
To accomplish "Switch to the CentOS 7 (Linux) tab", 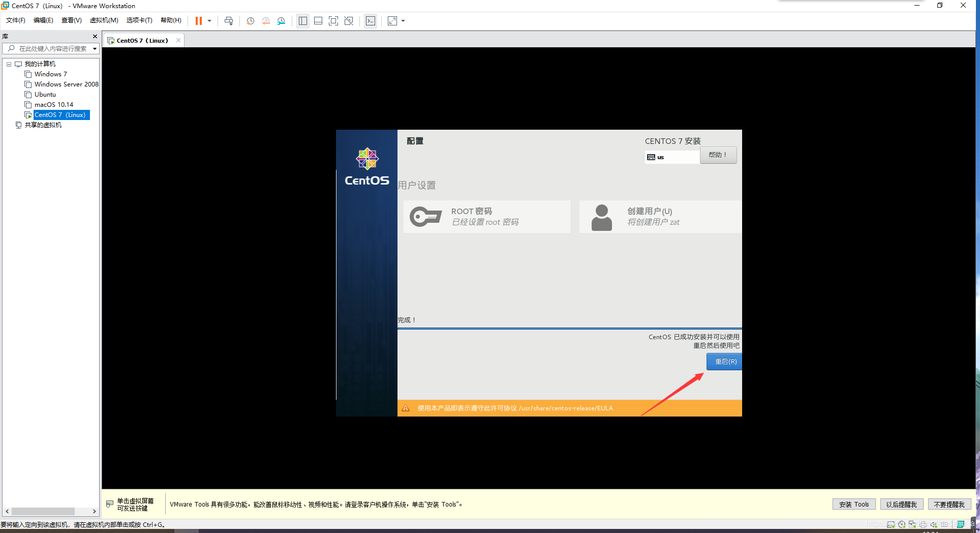I will coord(142,41).
